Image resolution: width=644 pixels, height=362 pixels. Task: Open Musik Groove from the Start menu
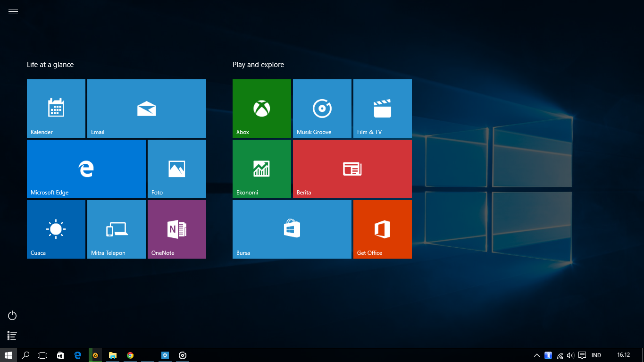pos(322,108)
